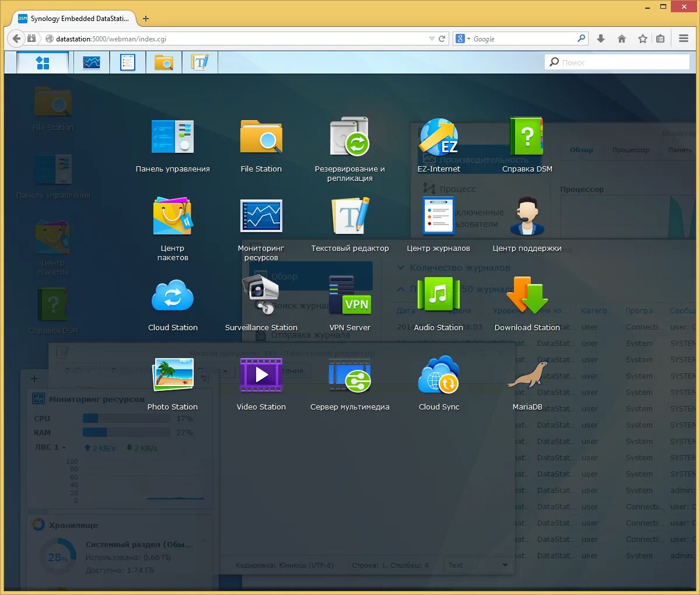The image size is (700, 595).
Task: Open Cloud Sync
Action: (x=438, y=374)
